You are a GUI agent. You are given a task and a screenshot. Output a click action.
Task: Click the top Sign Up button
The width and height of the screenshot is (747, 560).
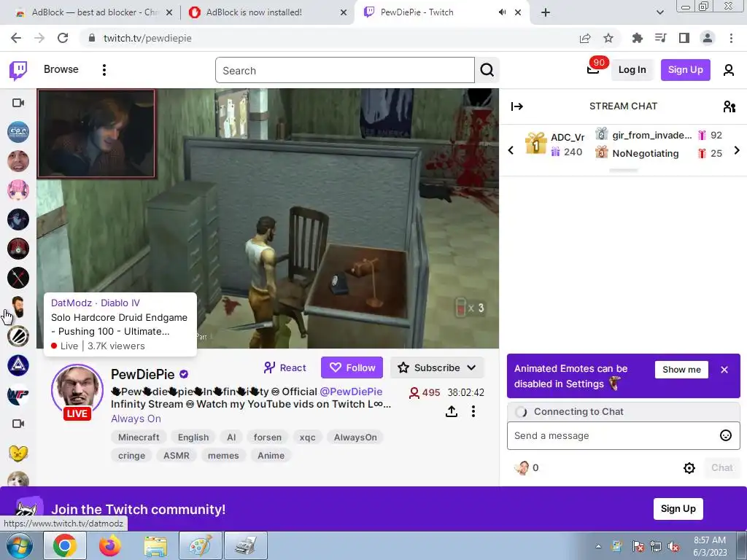point(685,70)
